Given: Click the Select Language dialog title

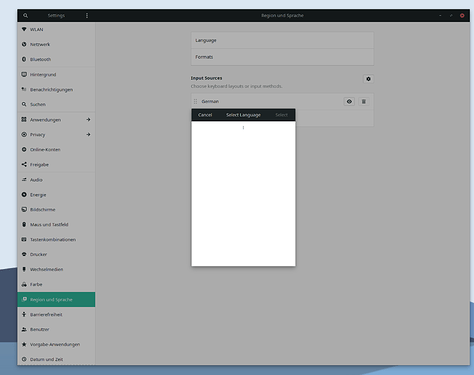Looking at the screenshot, I should click(x=243, y=115).
